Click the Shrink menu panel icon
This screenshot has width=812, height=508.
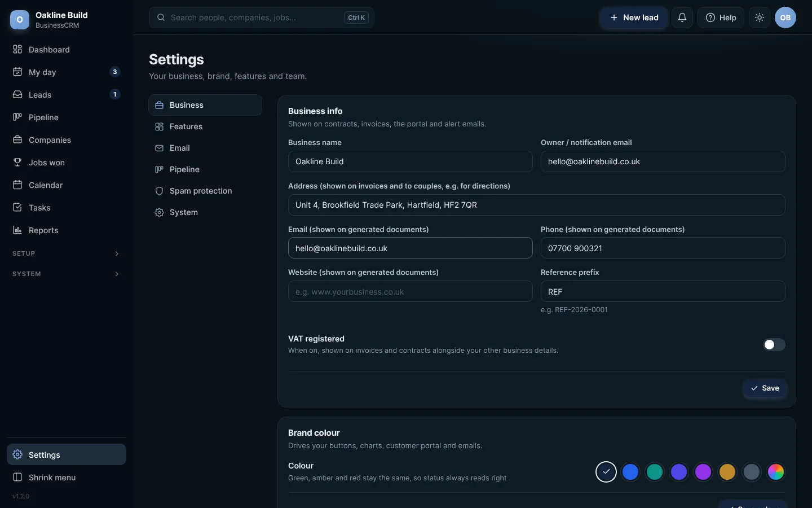coord(17,477)
